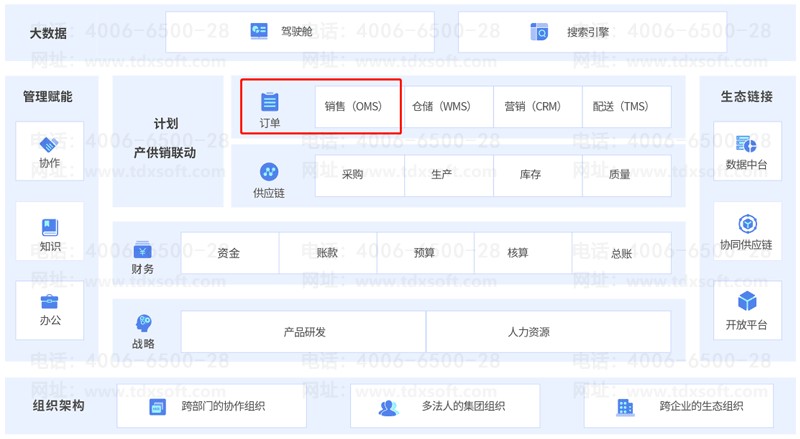Click the 战略 strategy head icon
The height and width of the screenshot is (439, 800).
point(143,324)
